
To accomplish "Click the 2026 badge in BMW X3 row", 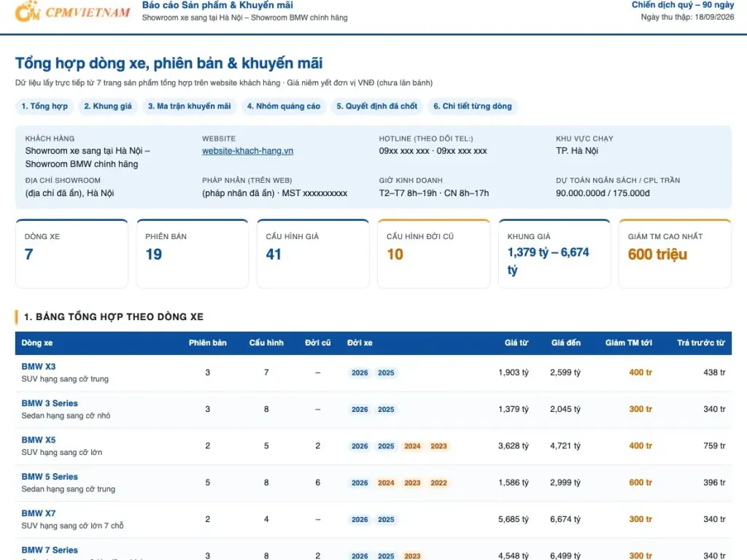I will (360, 373).
